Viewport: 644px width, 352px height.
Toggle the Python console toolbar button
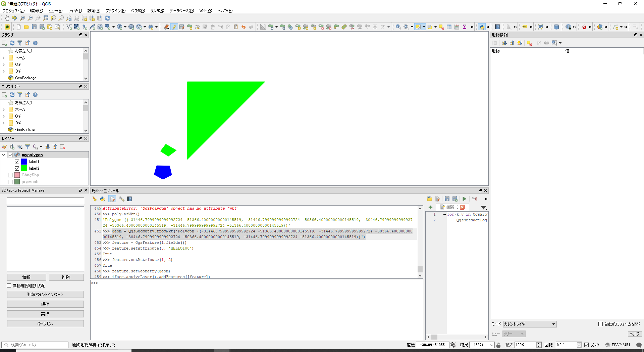pyautogui.click(x=482, y=27)
